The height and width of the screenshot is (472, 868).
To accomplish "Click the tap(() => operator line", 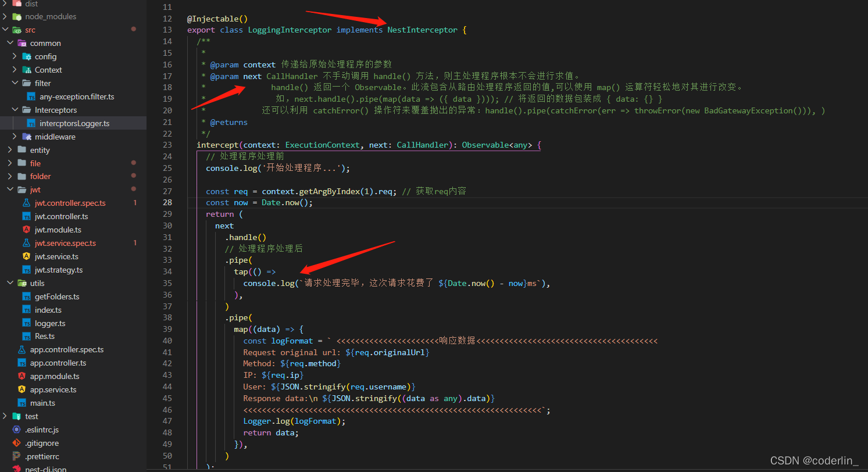I will tap(255, 271).
